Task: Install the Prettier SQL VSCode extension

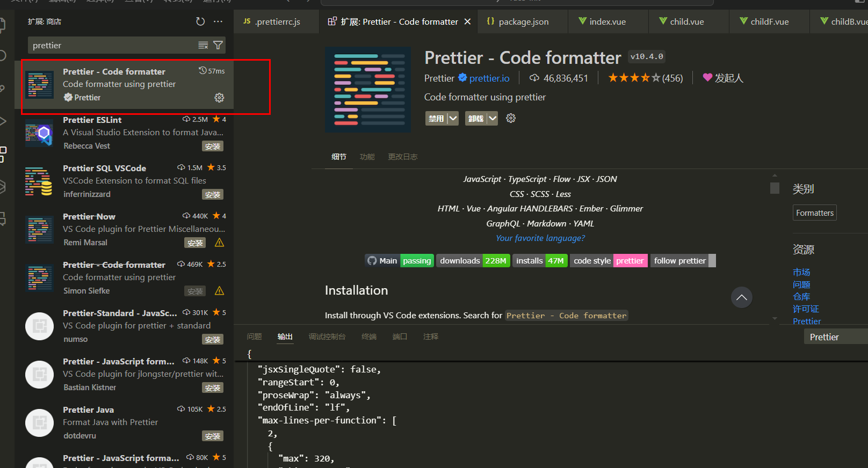Action: (213, 194)
